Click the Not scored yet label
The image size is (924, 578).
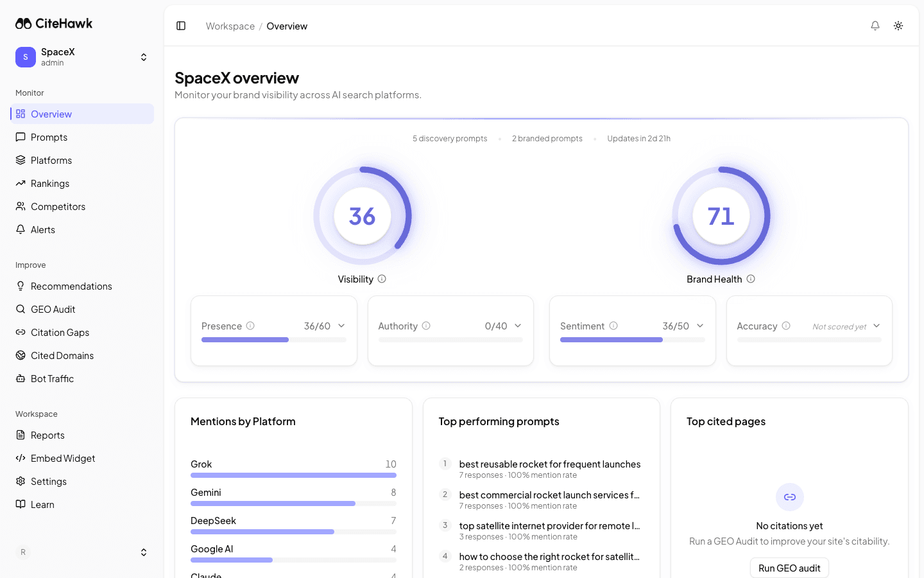pyautogui.click(x=839, y=326)
